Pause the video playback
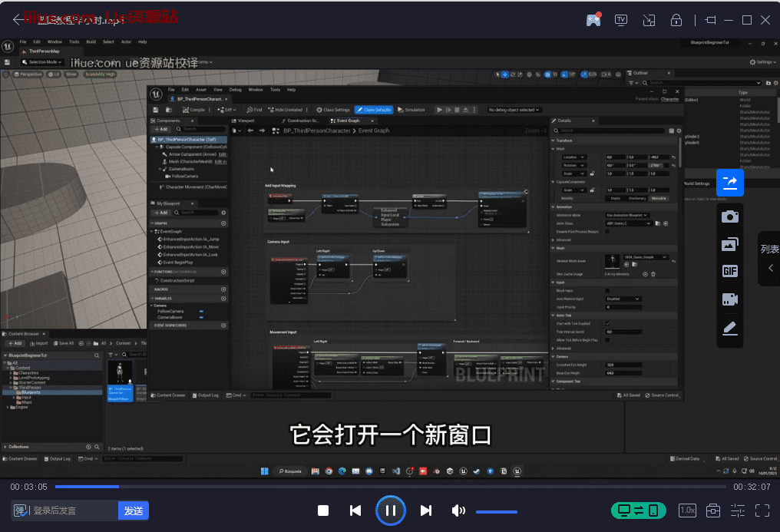 [x=390, y=511]
